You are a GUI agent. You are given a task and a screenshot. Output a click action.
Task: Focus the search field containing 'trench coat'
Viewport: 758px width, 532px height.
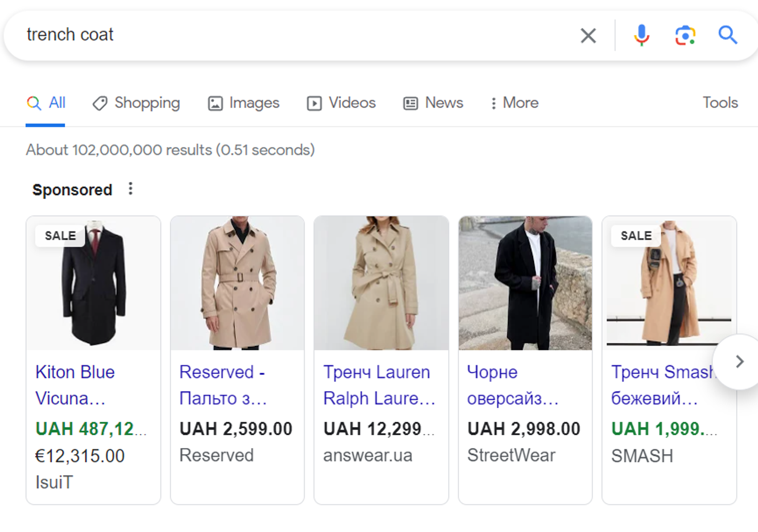[292, 35]
